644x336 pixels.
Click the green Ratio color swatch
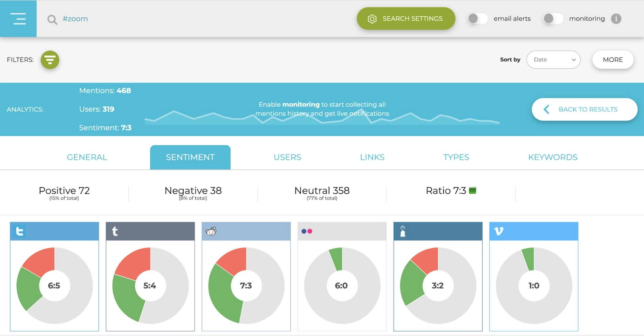tap(473, 190)
